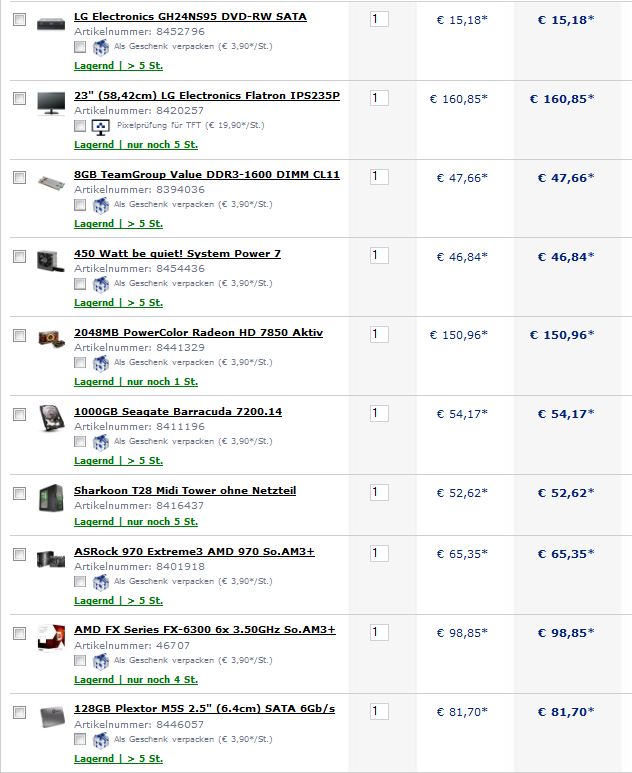Click the Sharkoon T28 case thumbnail
Screen dimensions: 632x773
click(51, 498)
